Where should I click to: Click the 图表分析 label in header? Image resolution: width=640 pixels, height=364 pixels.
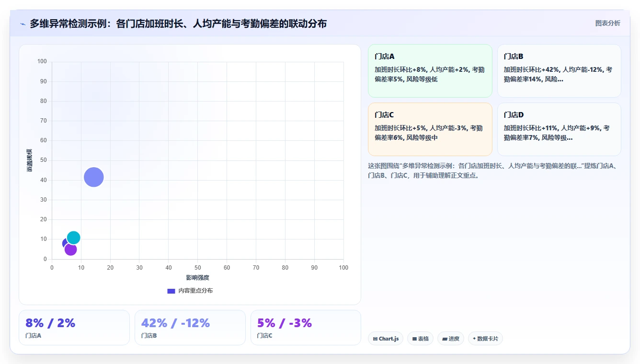[607, 23]
